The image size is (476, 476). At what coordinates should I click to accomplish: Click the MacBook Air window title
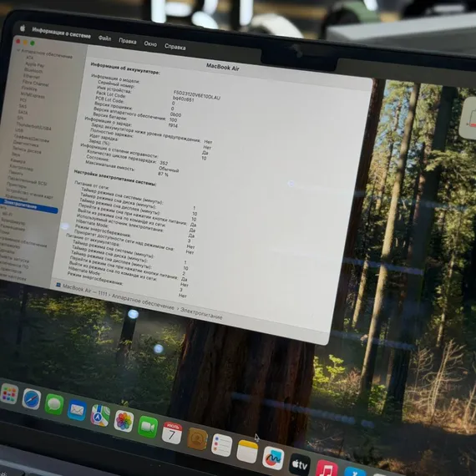point(222,67)
